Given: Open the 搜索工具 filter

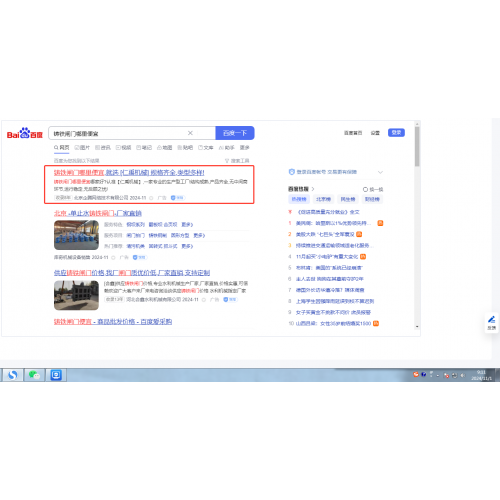Looking at the screenshot, I should pyautogui.click(x=237, y=161).
